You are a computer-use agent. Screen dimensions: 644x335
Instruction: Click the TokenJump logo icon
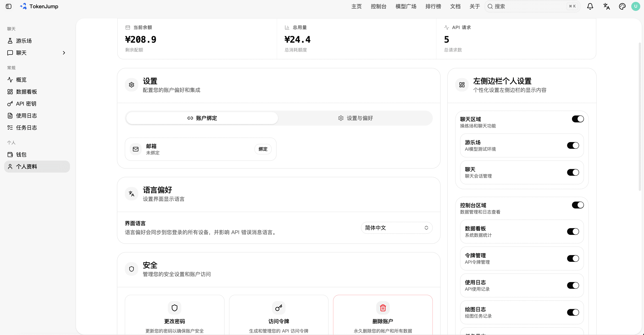[x=24, y=6]
